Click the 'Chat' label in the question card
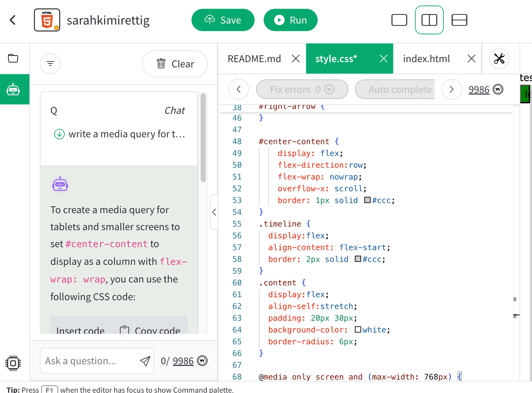Viewport: 532px width, 393px height. click(x=175, y=111)
